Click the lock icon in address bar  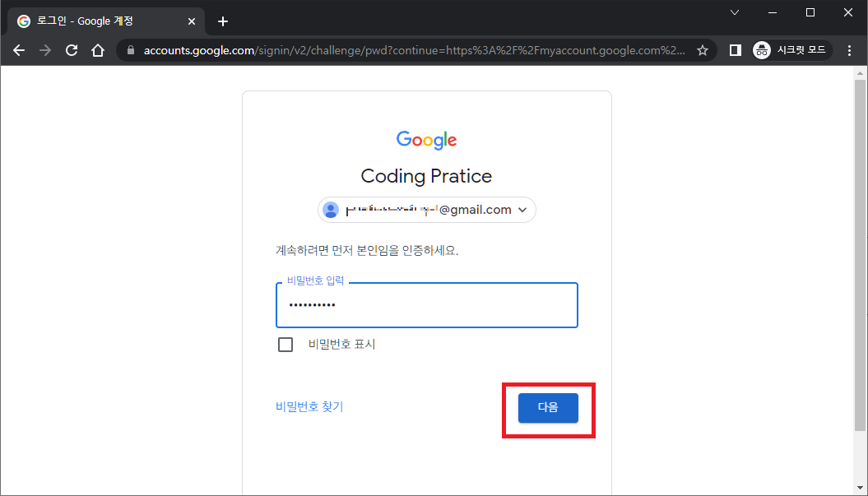pos(131,50)
